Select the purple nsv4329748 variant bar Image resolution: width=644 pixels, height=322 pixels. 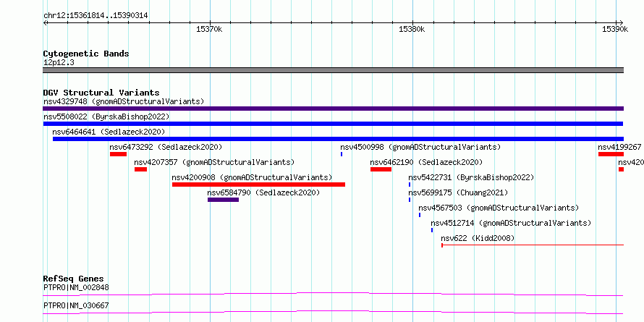333,109
